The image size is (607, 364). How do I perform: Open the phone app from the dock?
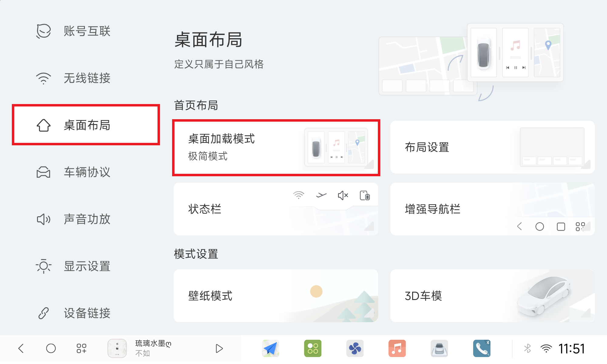tap(481, 348)
